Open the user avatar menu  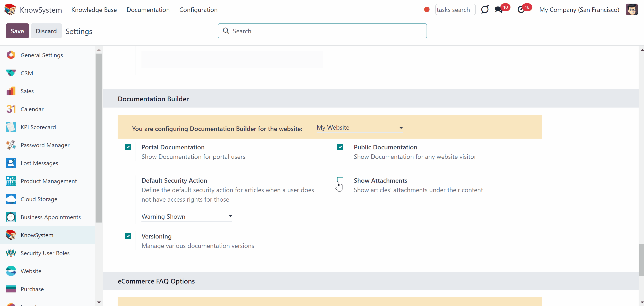(x=632, y=10)
